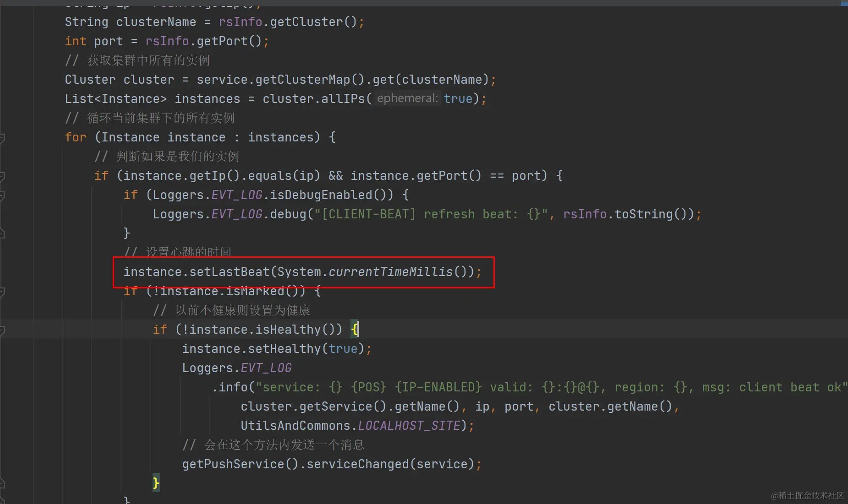Click the debug method call
The width and height of the screenshot is (848, 504).
288,214
